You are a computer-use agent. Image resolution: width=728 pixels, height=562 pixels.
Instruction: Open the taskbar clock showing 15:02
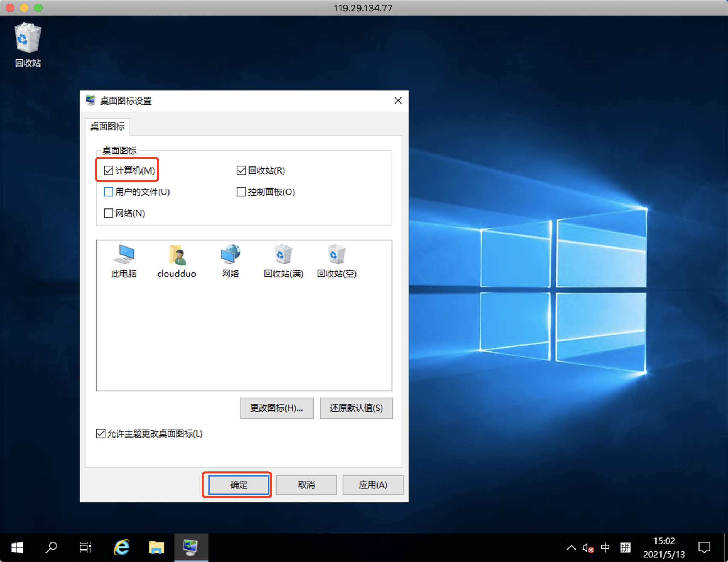coord(664,547)
